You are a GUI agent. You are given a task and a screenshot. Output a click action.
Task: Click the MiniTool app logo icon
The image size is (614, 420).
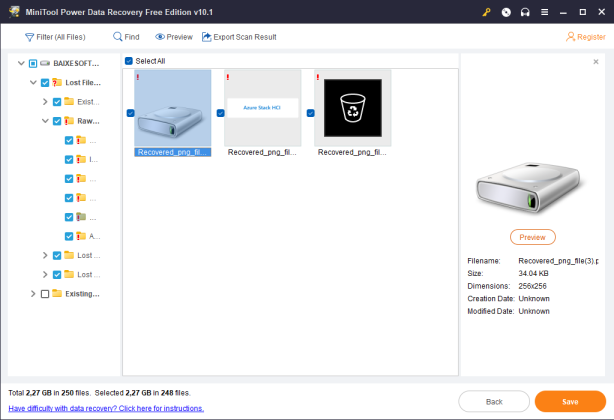point(14,12)
